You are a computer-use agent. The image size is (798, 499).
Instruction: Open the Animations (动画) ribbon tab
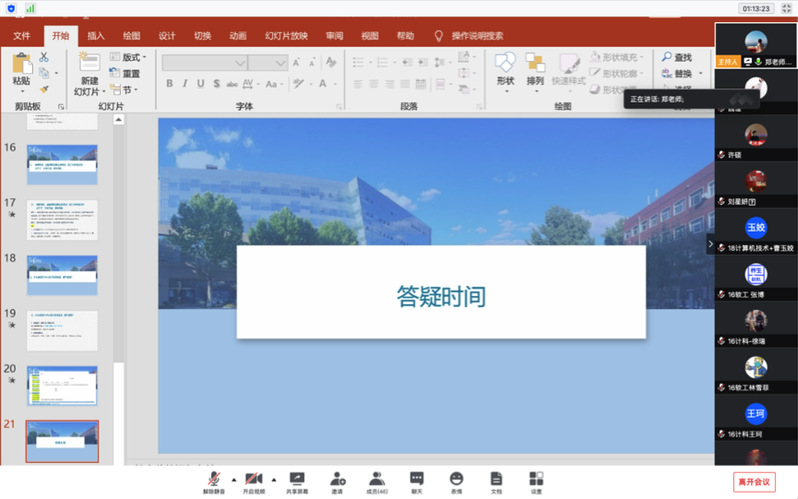point(237,36)
